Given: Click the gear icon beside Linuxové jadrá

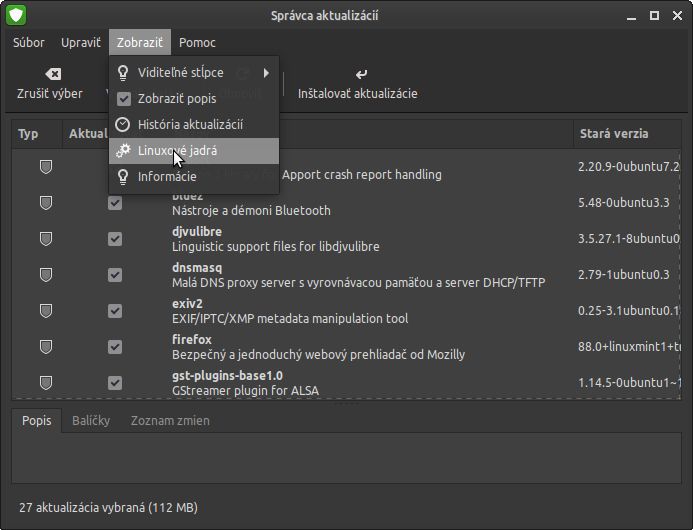Looking at the screenshot, I should pos(124,150).
